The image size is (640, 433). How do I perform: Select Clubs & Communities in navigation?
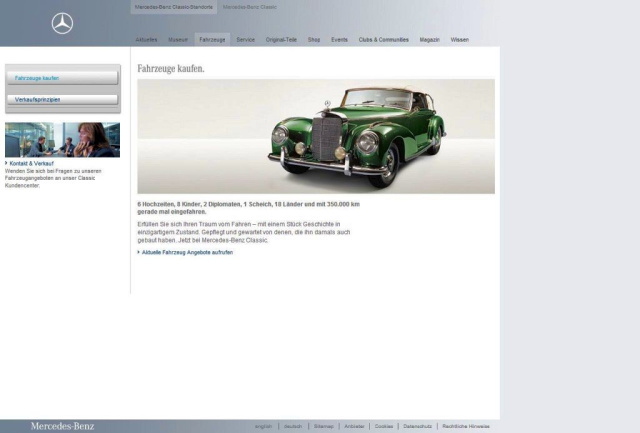[x=384, y=39]
